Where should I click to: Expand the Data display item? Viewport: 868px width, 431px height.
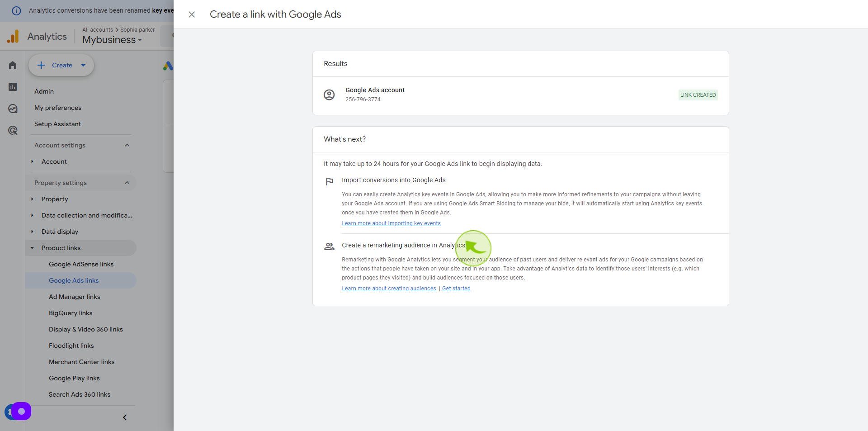[x=32, y=232]
